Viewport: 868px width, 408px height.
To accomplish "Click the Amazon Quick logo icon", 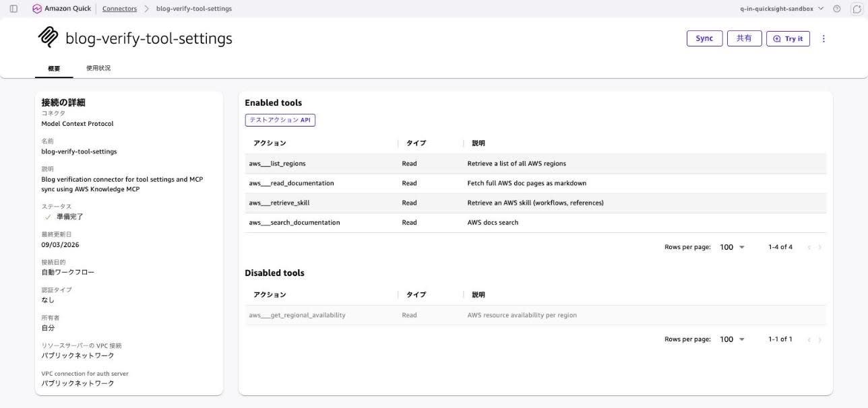I will pyautogui.click(x=36, y=9).
